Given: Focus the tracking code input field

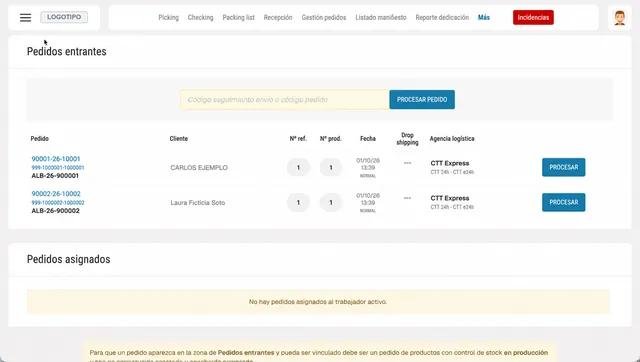Looking at the screenshot, I should point(285,100).
